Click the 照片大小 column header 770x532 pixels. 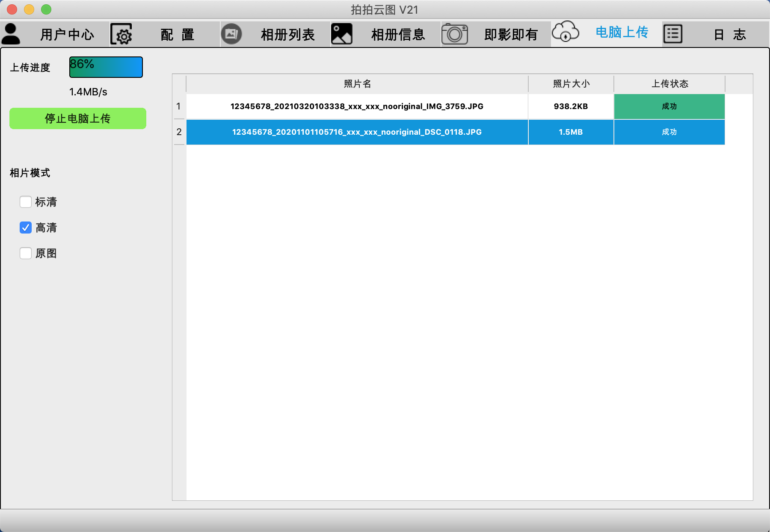point(571,84)
